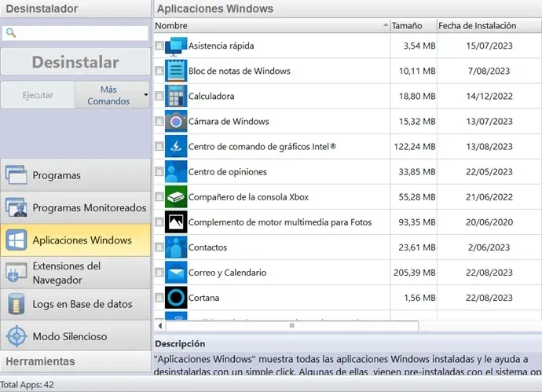Image resolution: width=542 pixels, height=392 pixels.
Task: Select the Centro de comando Intel checkbox
Action: coord(159,147)
